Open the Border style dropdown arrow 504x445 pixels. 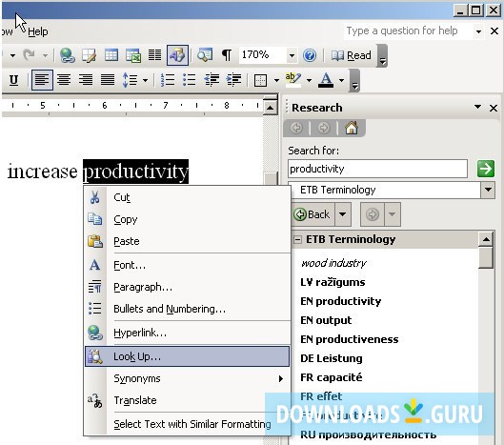276,80
